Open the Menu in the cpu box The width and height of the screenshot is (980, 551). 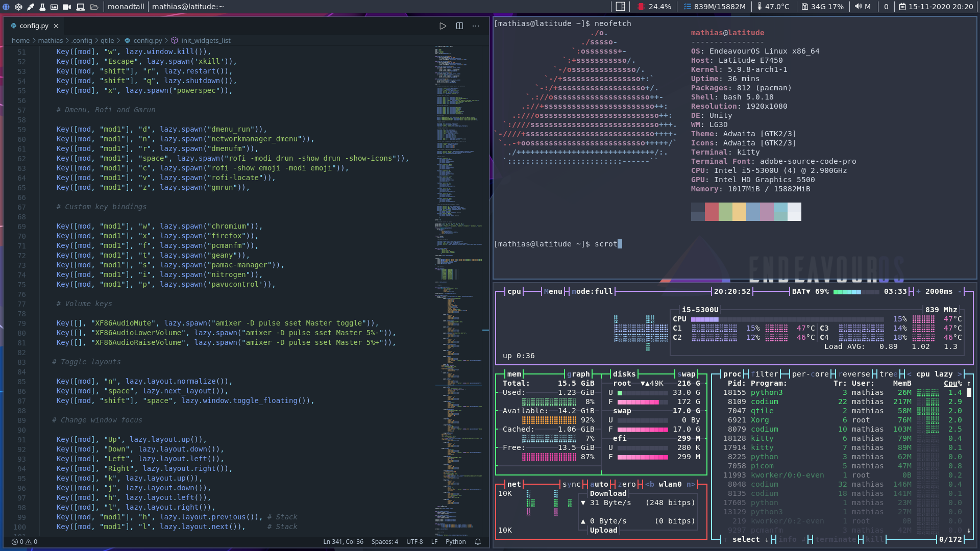(x=553, y=291)
